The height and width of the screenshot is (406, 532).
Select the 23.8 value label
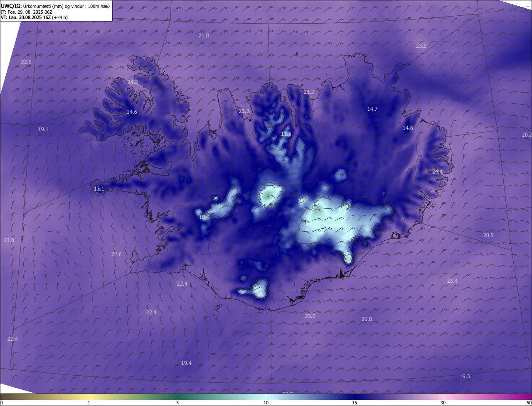[9, 240]
